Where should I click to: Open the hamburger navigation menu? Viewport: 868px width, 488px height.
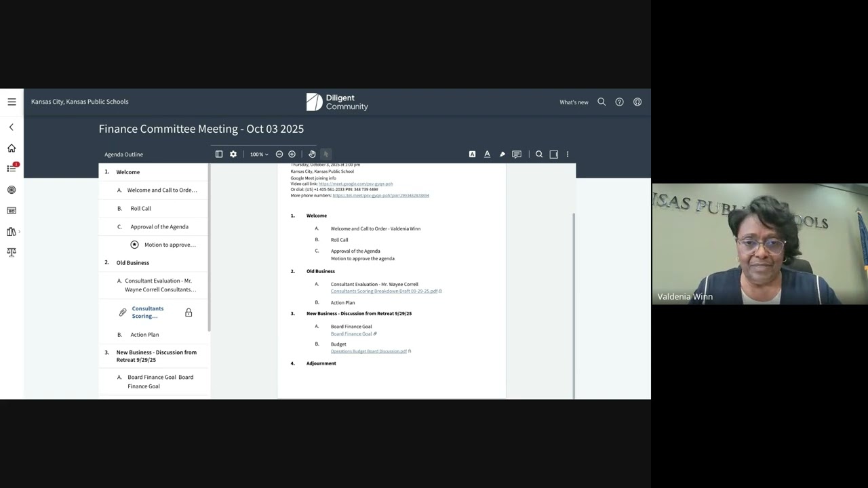[12, 102]
